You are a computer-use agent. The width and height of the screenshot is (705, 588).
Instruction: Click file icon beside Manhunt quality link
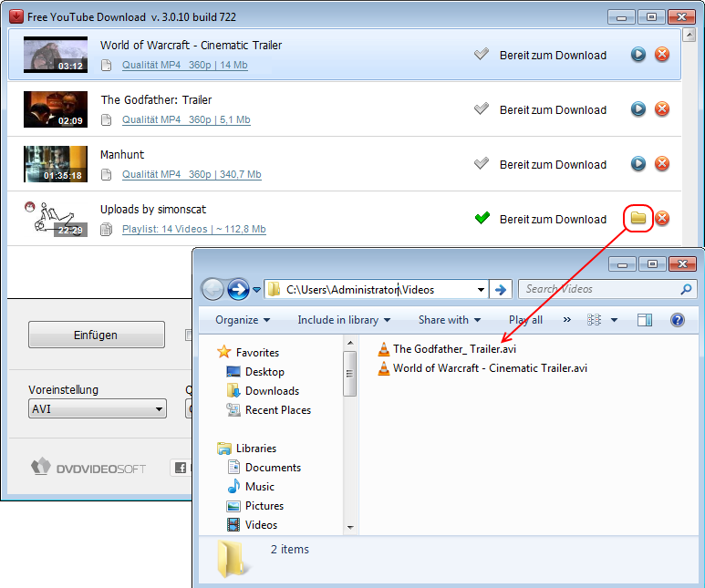[106, 174]
